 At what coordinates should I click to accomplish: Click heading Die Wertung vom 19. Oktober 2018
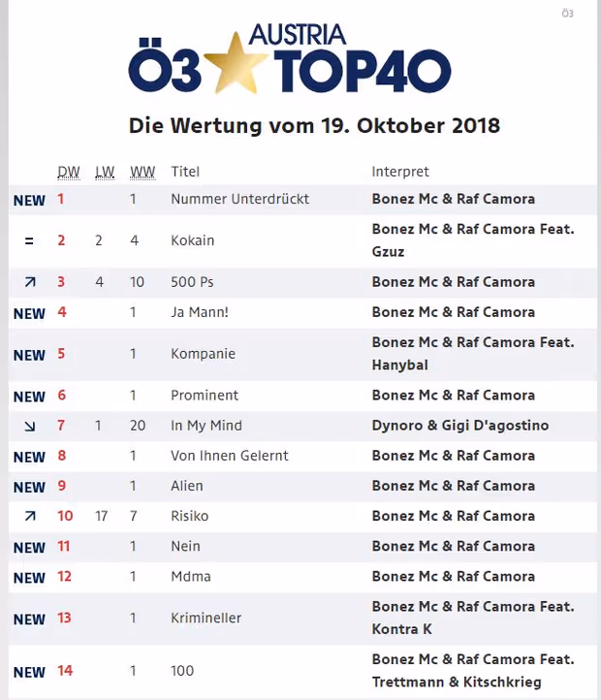click(x=314, y=126)
